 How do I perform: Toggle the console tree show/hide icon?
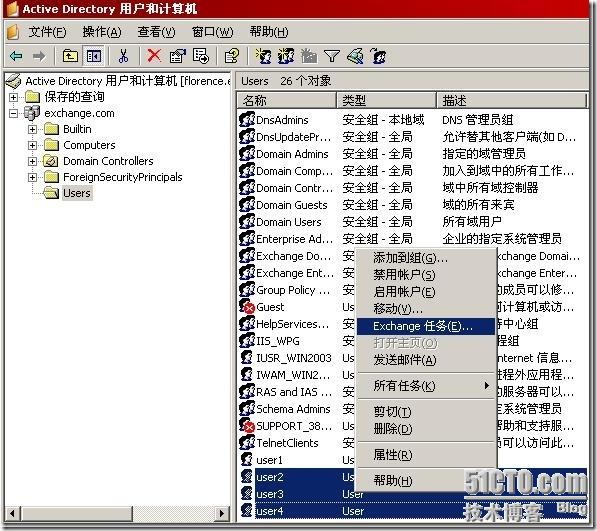(x=94, y=56)
